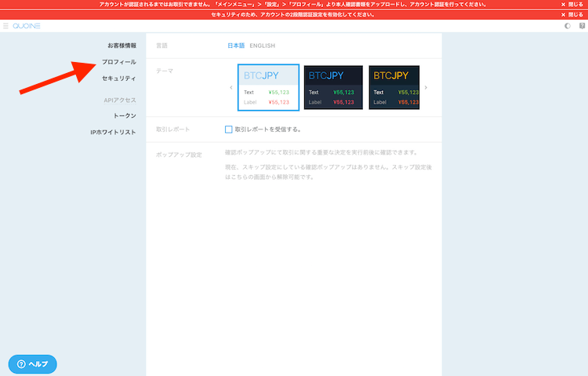
Task: Select the light BTCJPY theme thumbnail
Action: (268, 87)
